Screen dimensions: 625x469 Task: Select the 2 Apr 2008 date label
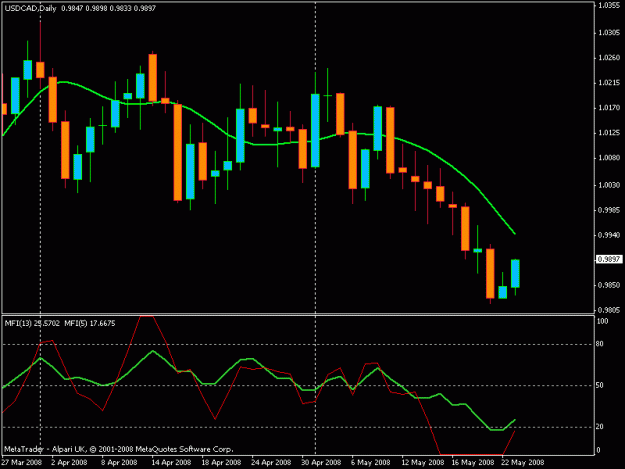pyautogui.click(x=69, y=463)
